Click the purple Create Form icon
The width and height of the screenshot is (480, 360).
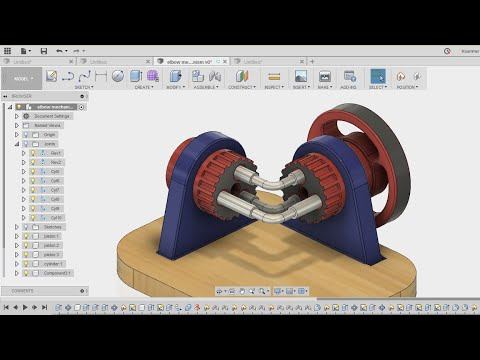[x=153, y=76]
